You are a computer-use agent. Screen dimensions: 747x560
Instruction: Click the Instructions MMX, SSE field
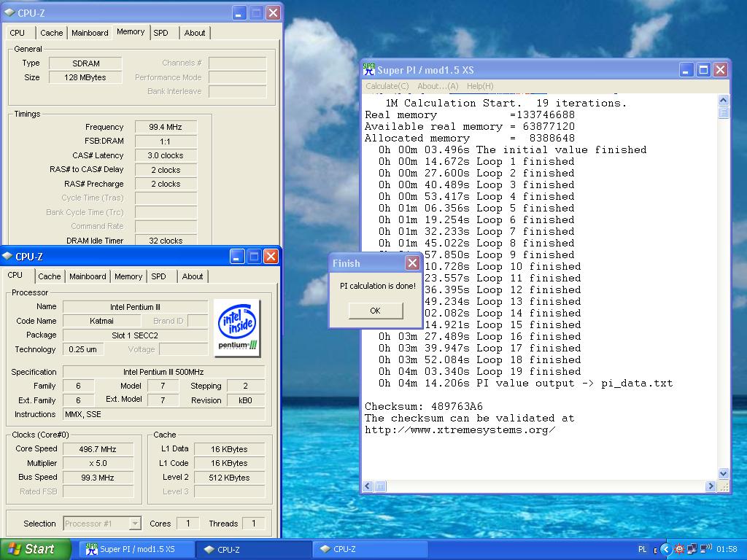pos(164,414)
